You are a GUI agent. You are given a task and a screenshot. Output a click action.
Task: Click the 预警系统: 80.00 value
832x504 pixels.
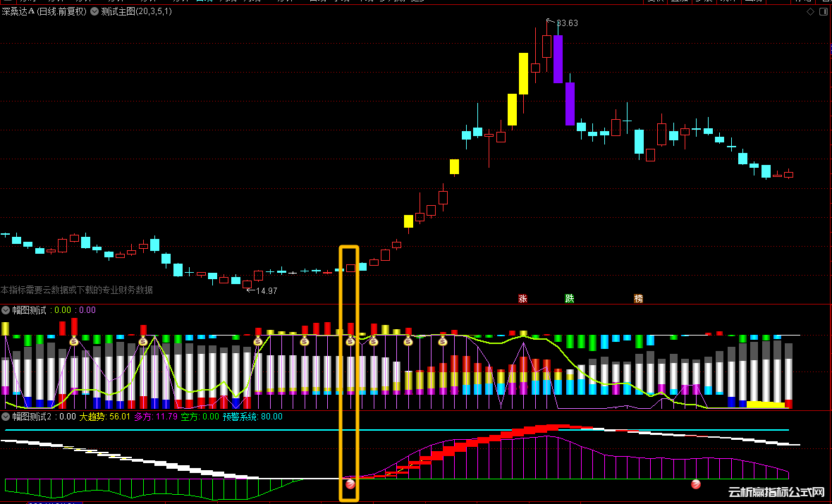coord(252,417)
